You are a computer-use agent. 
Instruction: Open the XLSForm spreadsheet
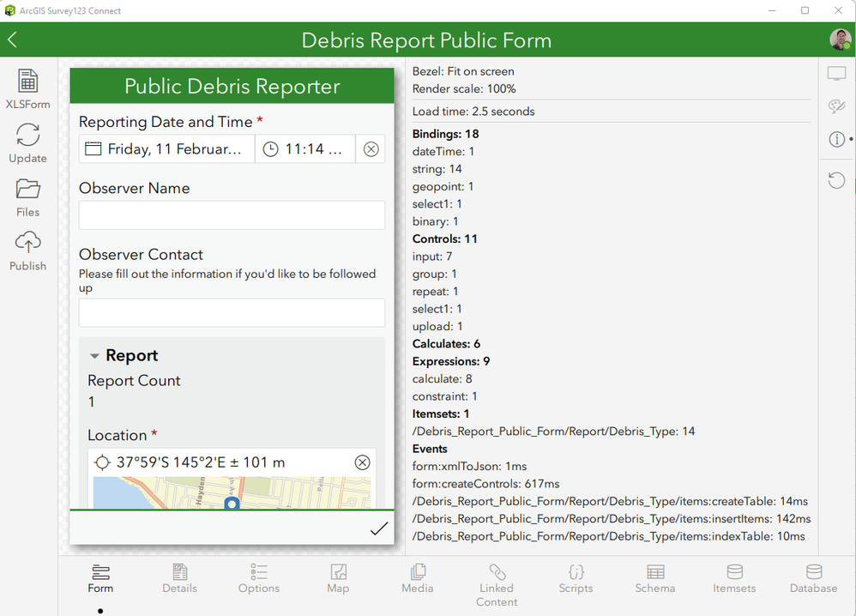point(27,88)
